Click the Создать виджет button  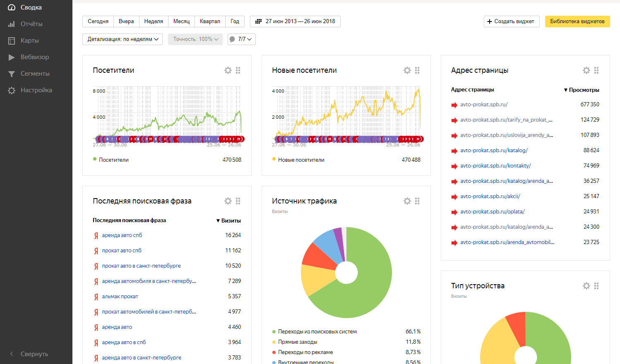(x=512, y=22)
